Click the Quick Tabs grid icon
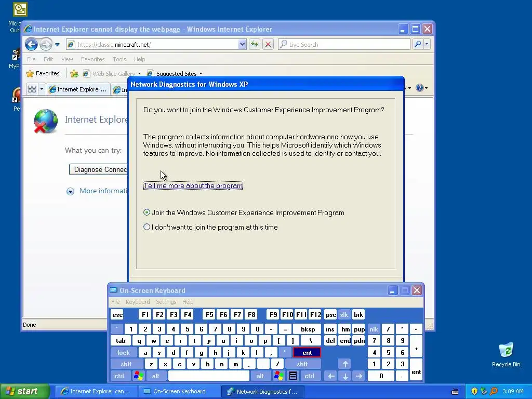 point(32,89)
